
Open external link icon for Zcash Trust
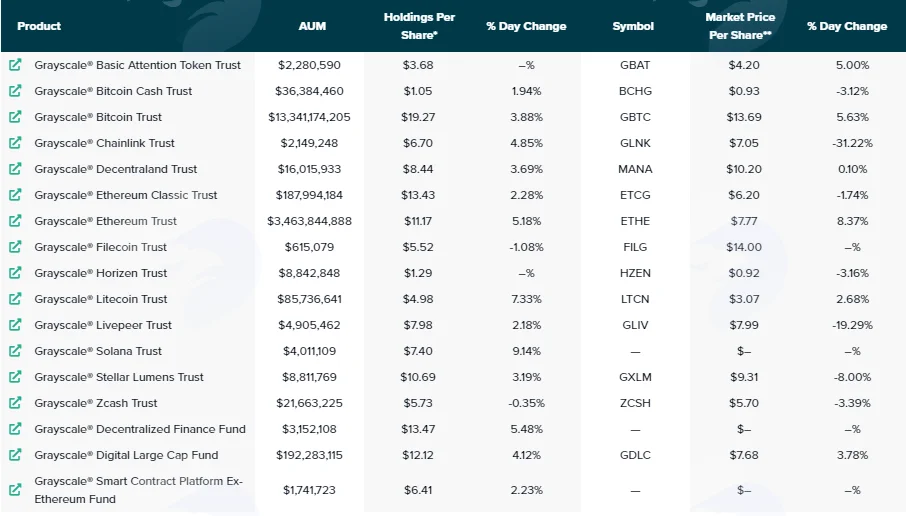[15, 403]
